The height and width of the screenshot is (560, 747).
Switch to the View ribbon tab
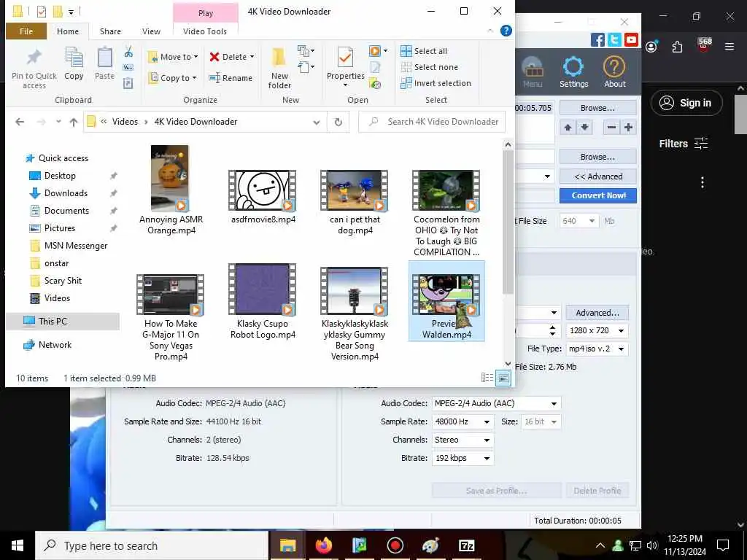pos(151,31)
